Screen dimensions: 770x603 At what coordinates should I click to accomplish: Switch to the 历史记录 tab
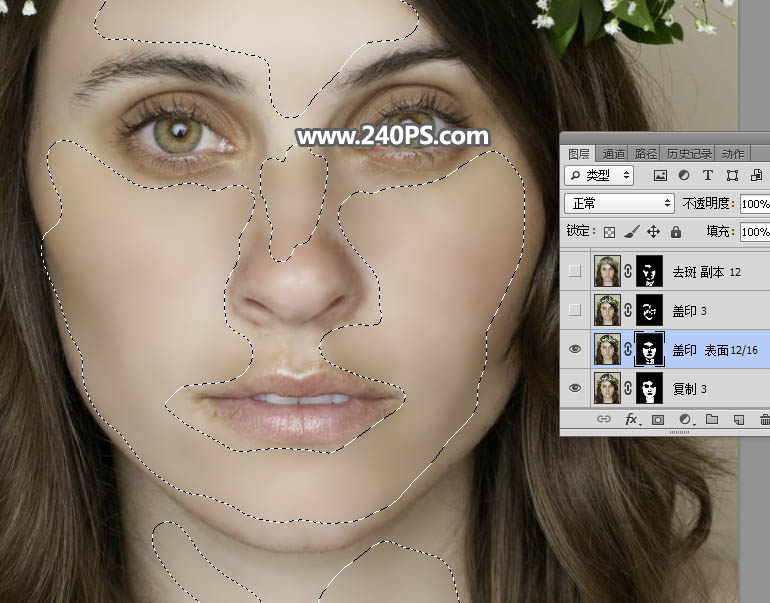pyautogui.click(x=689, y=154)
